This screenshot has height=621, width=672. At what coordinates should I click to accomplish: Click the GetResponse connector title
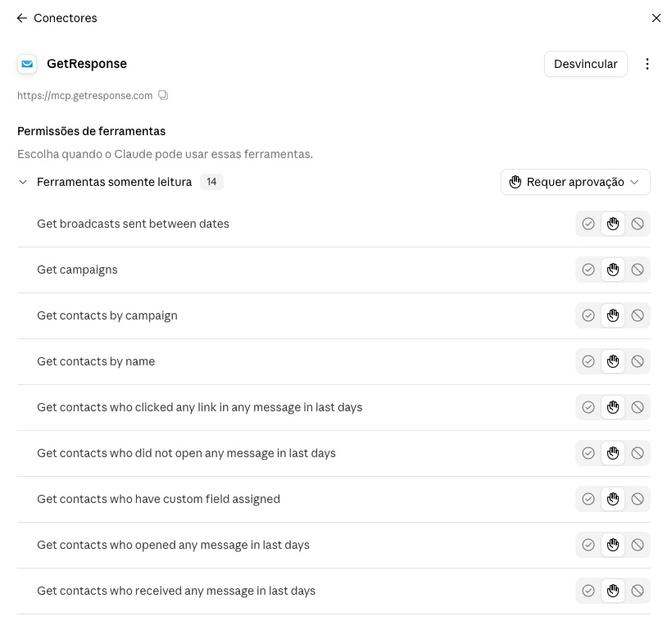click(87, 64)
